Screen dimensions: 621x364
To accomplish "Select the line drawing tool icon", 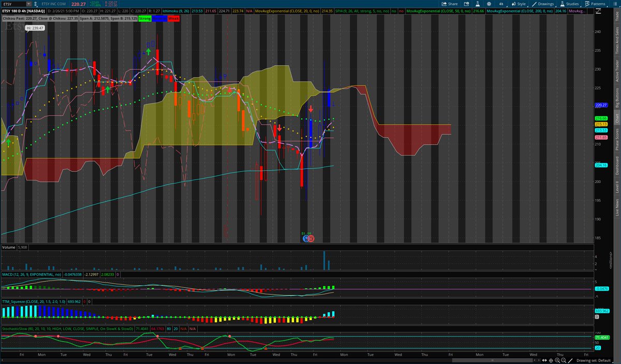I will click(x=570, y=360).
